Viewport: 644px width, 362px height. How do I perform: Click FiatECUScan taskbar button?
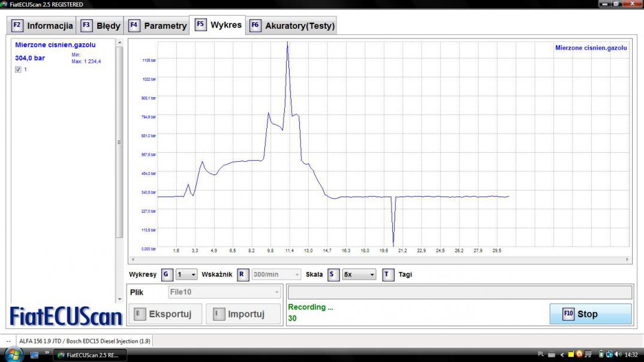click(x=89, y=355)
